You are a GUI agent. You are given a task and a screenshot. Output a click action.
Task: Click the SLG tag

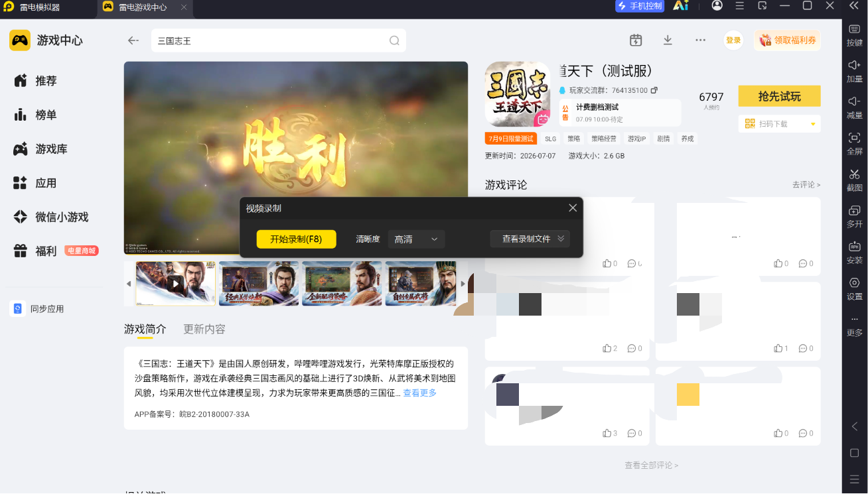[551, 139]
